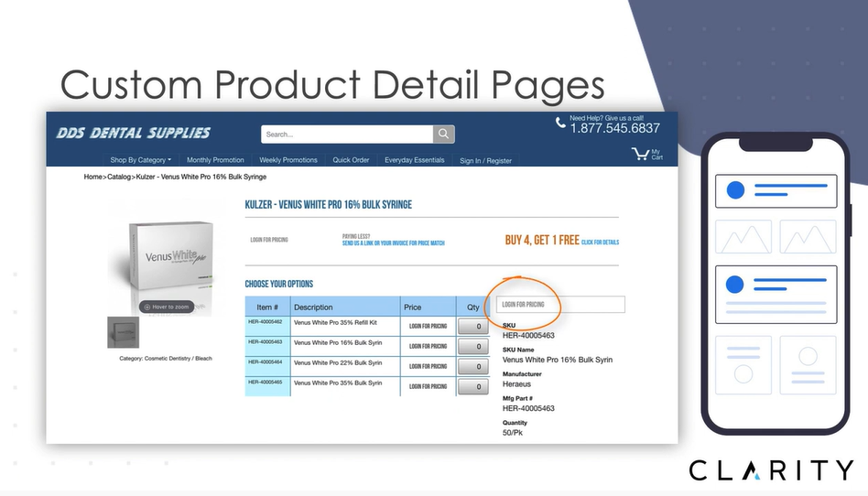Click send invoice for price match link
Viewport: 868px width, 496px height.
tap(394, 243)
